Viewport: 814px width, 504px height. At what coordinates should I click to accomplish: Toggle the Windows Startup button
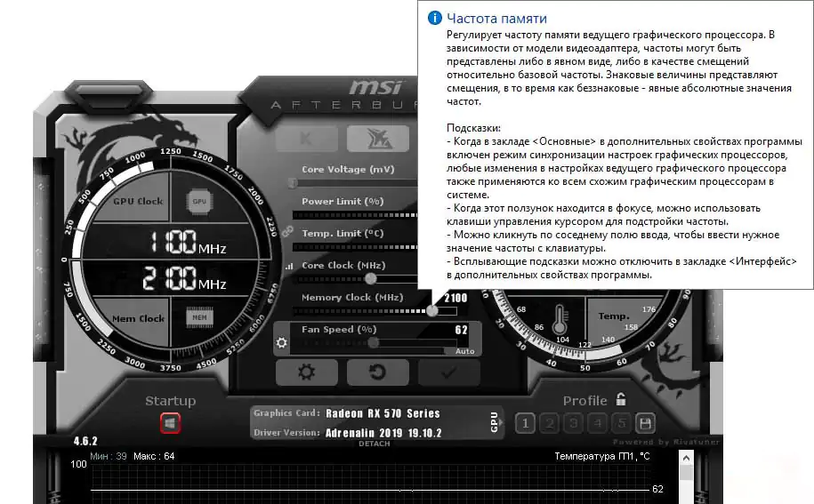170,423
